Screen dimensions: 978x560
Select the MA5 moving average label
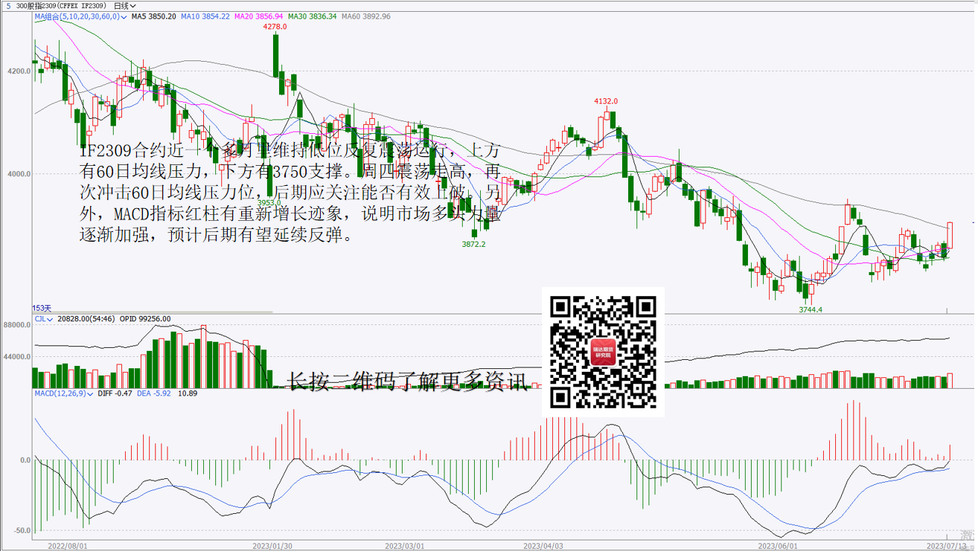pos(153,16)
